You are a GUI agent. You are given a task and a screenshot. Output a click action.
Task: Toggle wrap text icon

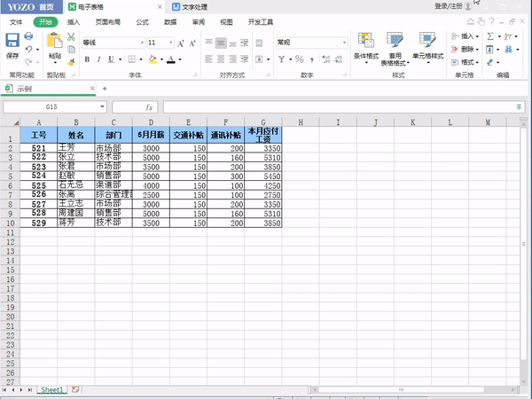pyautogui.click(x=260, y=43)
